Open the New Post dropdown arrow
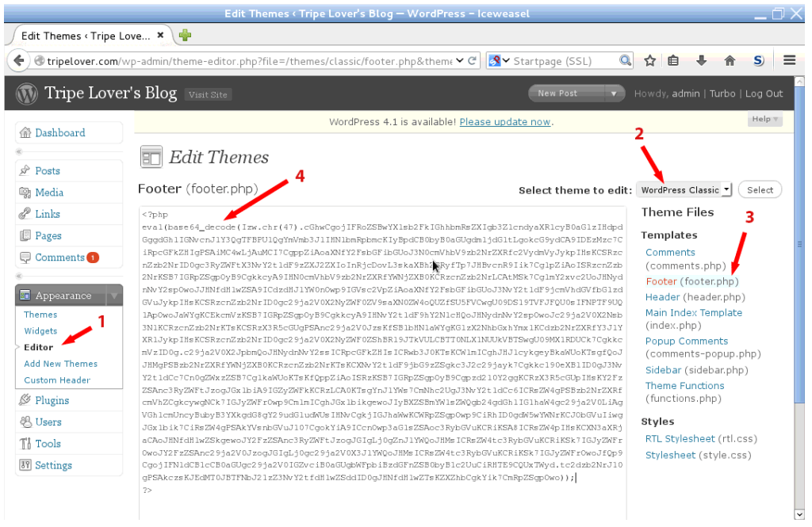 pyautogui.click(x=614, y=94)
